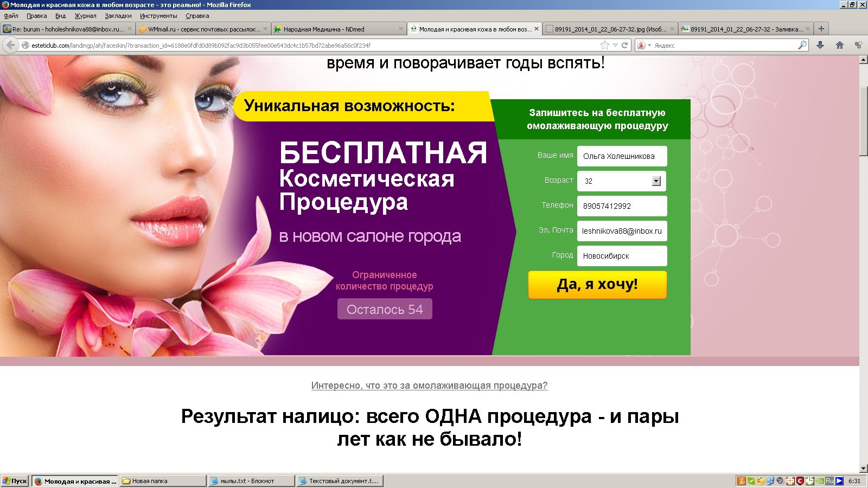Click the NVIDIA tray icon
868x488 pixels.
coord(820,481)
